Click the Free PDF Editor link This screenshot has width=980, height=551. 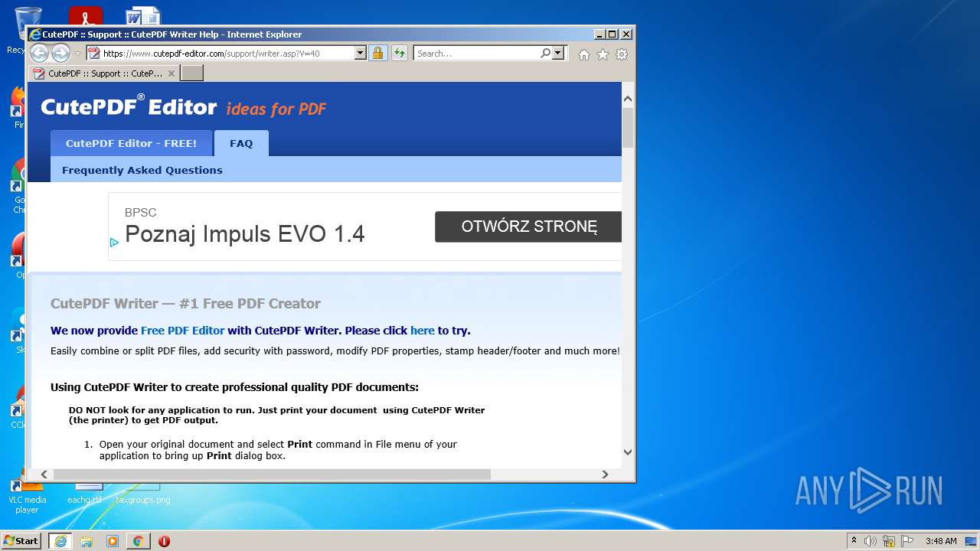(182, 331)
